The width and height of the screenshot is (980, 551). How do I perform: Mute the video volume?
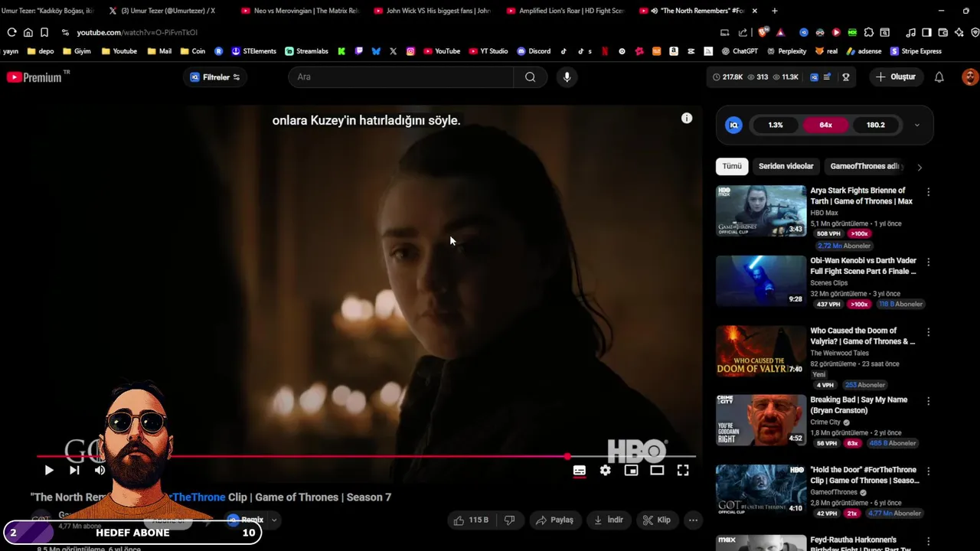tap(100, 470)
